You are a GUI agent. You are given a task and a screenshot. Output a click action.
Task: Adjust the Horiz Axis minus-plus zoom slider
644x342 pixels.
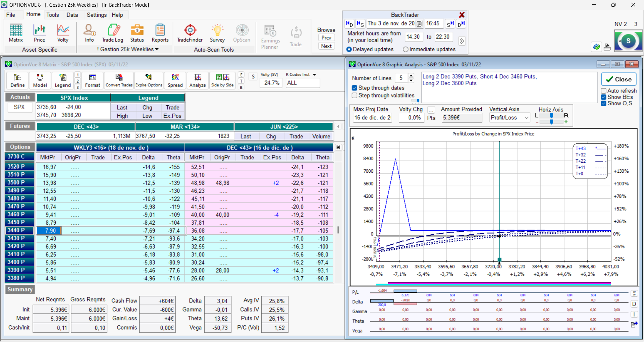point(551,122)
